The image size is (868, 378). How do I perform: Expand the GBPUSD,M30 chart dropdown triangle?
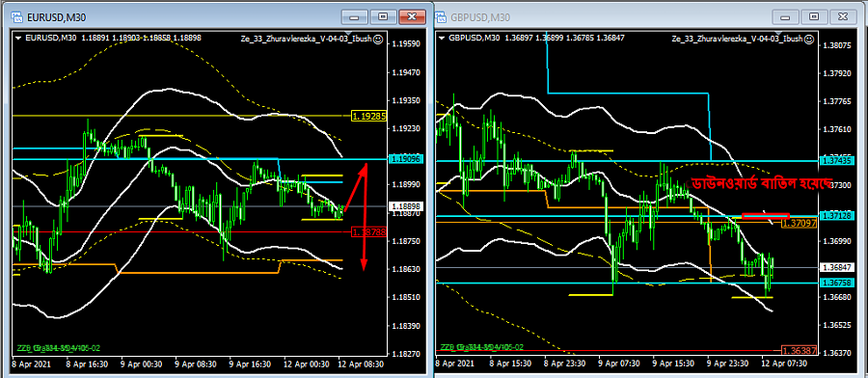442,39
